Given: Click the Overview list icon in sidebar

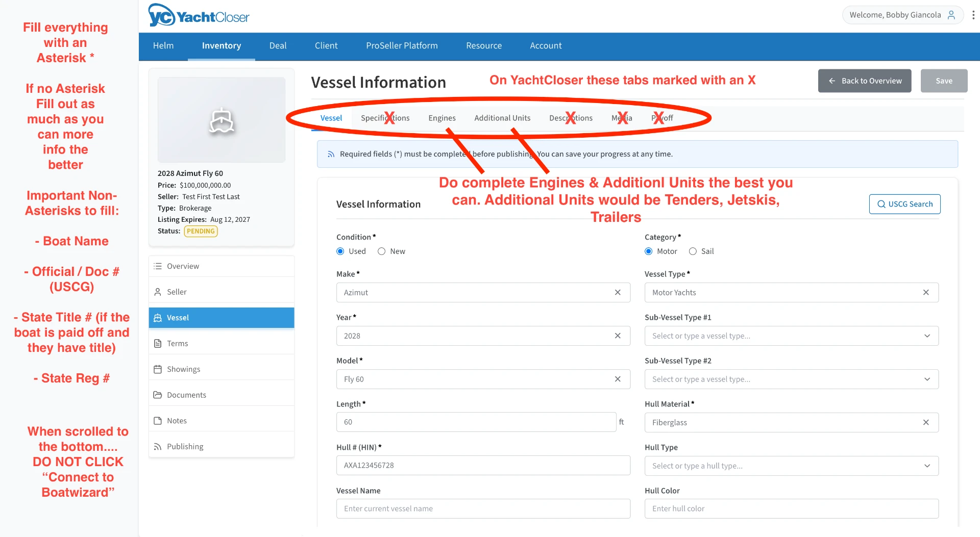Looking at the screenshot, I should (158, 266).
